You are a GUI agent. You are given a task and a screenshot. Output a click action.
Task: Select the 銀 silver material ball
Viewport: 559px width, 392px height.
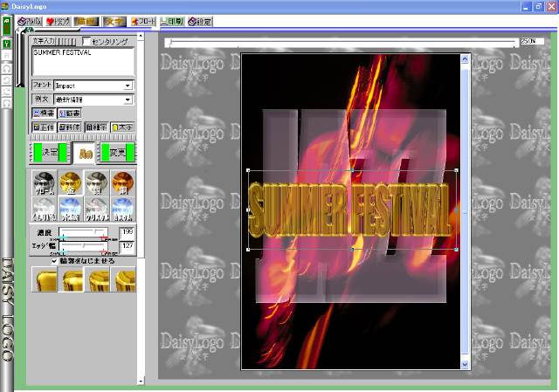tap(97, 182)
